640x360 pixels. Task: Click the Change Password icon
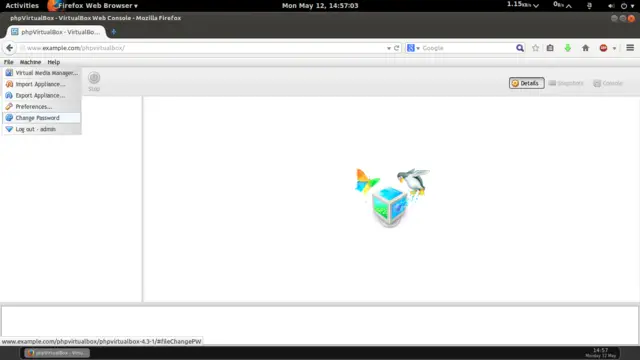(9, 118)
